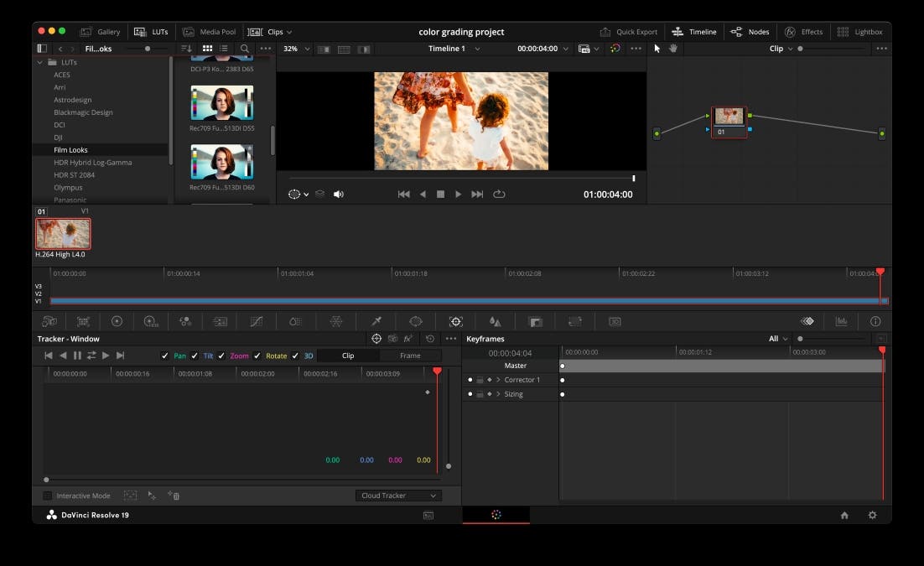Enable Interactive Mode in the Tracker
924x566 pixels.
[48, 496]
